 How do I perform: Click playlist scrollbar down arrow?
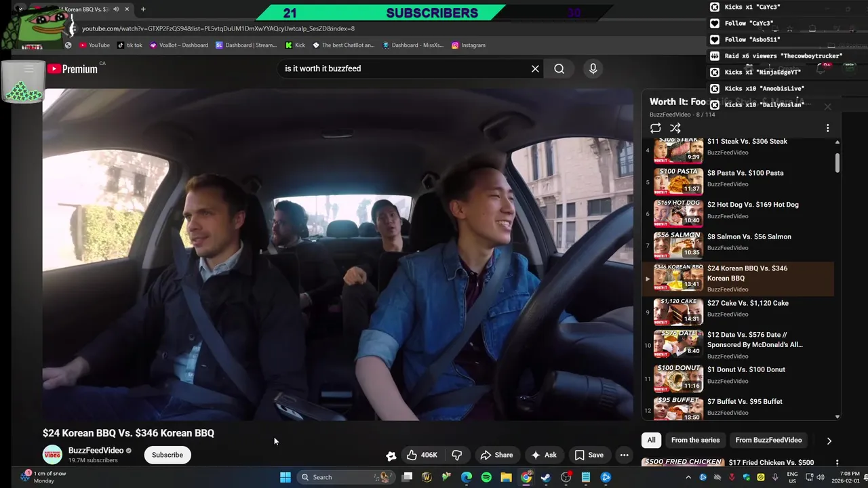[x=837, y=417]
